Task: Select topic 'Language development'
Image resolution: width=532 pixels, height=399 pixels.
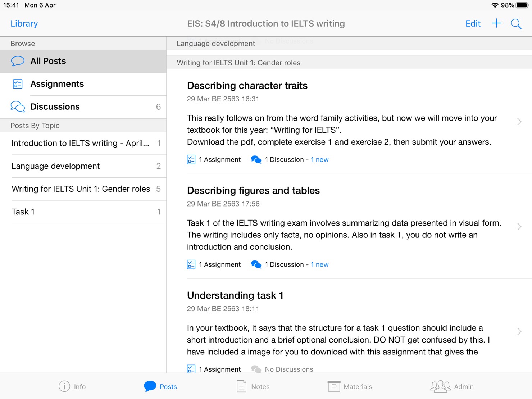Action: pyautogui.click(x=83, y=166)
